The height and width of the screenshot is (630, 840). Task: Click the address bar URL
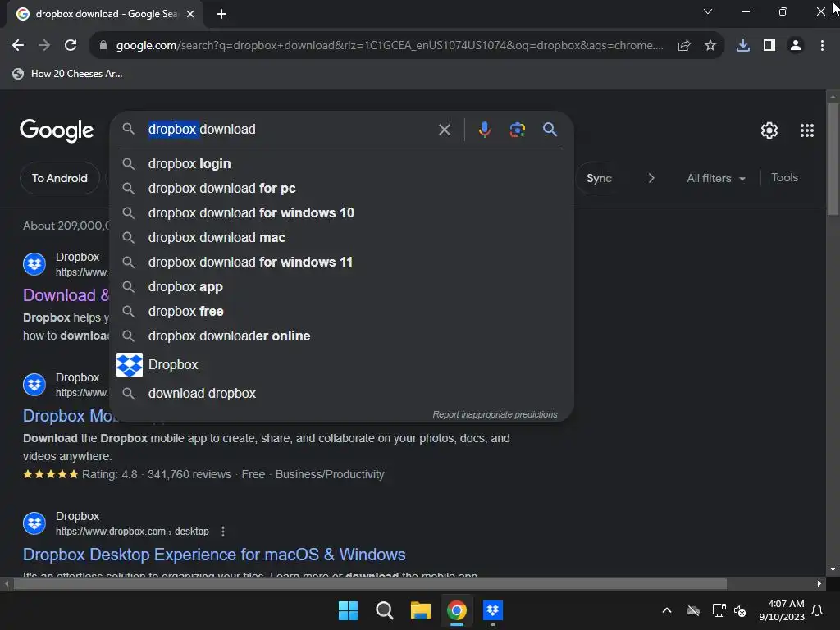click(389, 46)
